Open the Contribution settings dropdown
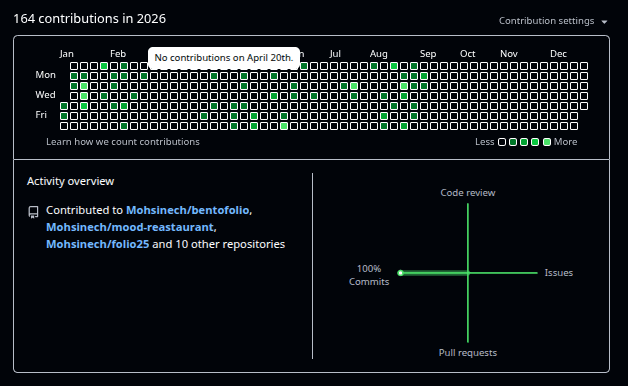 (553, 21)
